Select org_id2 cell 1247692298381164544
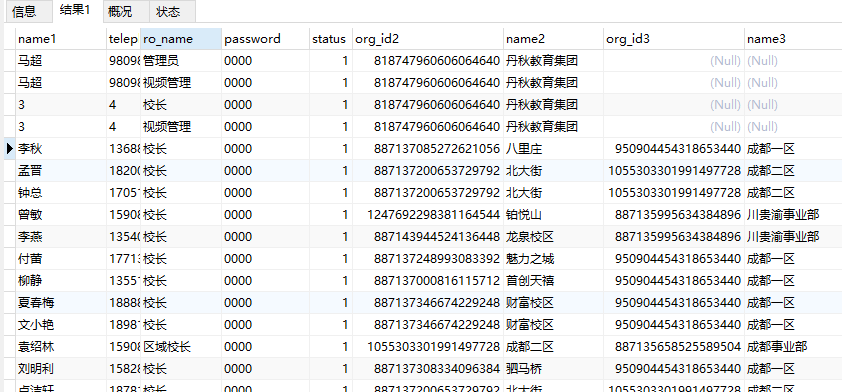The height and width of the screenshot is (392, 842). tap(428, 215)
